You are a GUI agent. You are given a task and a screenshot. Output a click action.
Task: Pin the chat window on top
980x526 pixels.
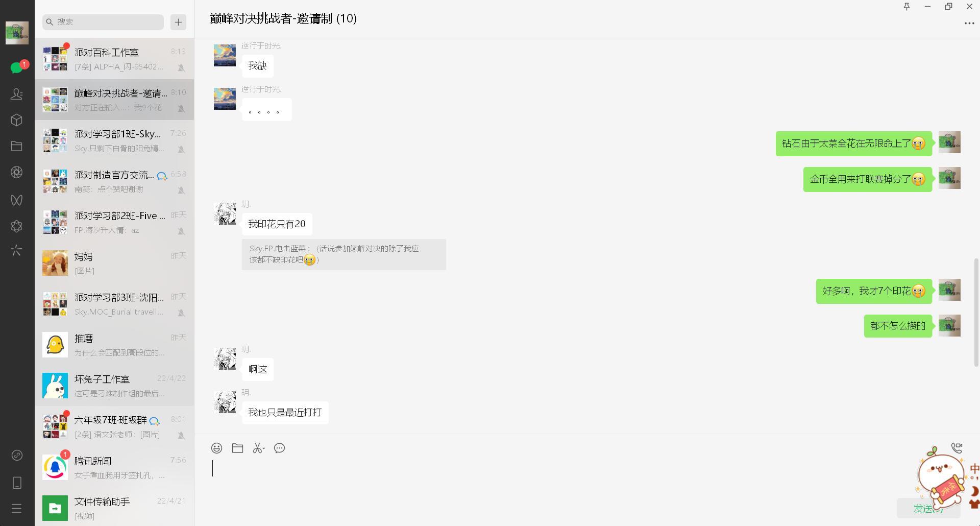pyautogui.click(x=906, y=7)
